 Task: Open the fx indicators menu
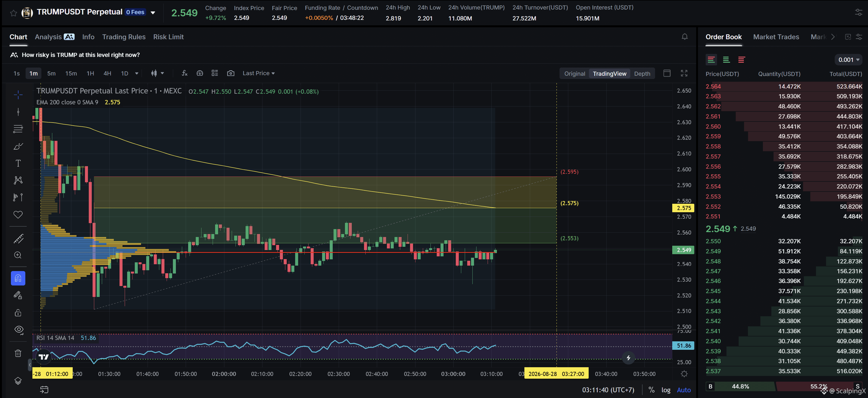pyautogui.click(x=184, y=73)
